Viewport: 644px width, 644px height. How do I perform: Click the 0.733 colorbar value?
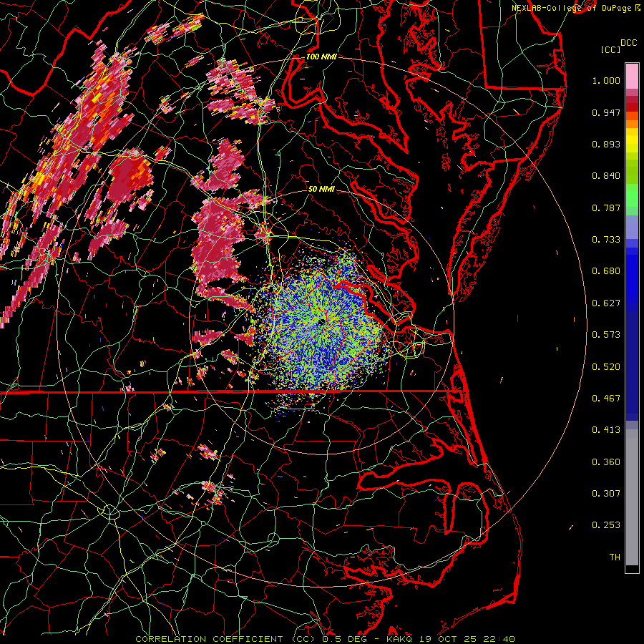pos(606,240)
